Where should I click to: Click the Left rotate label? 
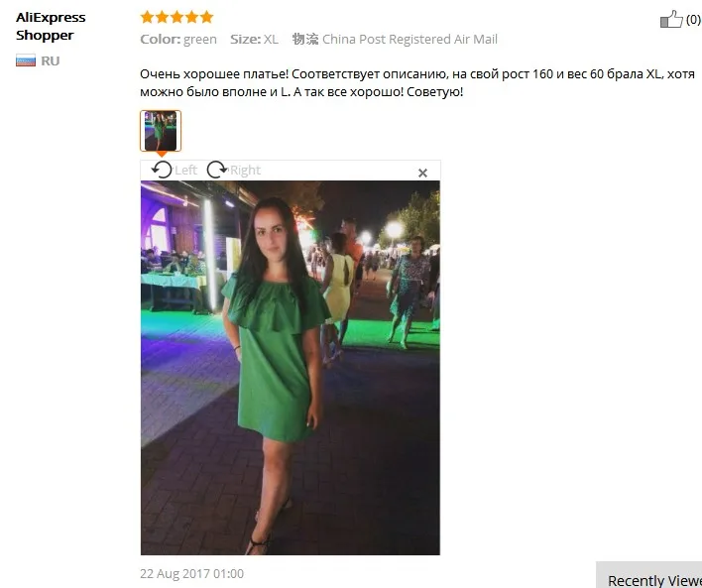coord(185,171)
